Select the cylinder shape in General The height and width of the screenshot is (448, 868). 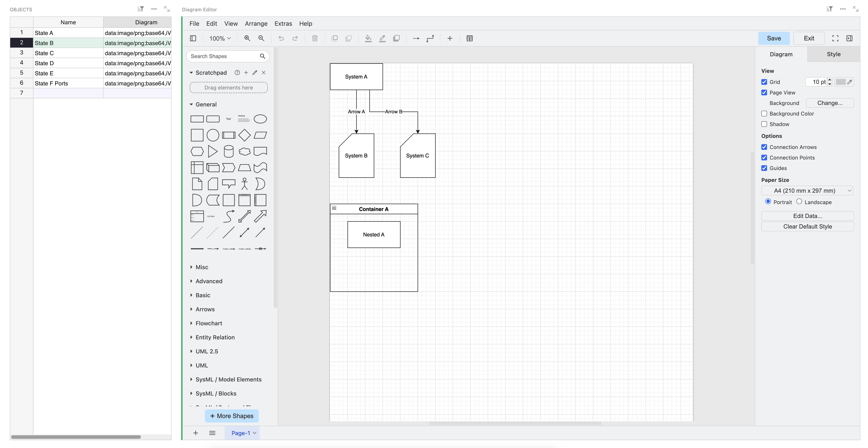click(229, 151)
